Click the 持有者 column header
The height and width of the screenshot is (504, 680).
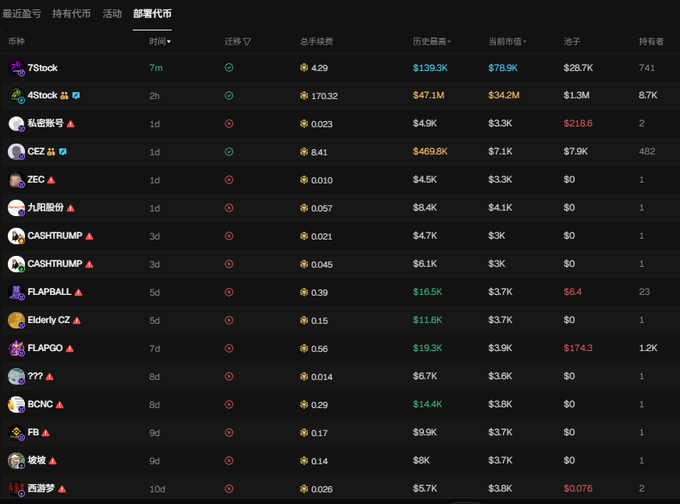pos(651,42)
